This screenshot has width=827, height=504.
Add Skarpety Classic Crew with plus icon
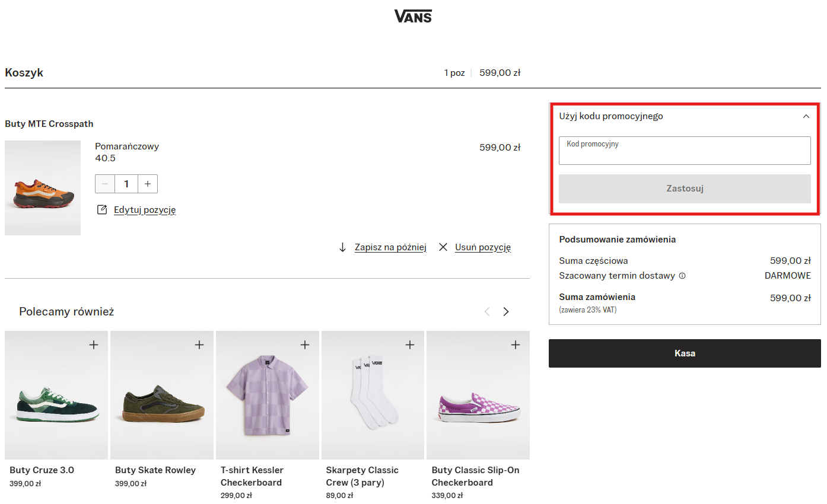(410, 344)
